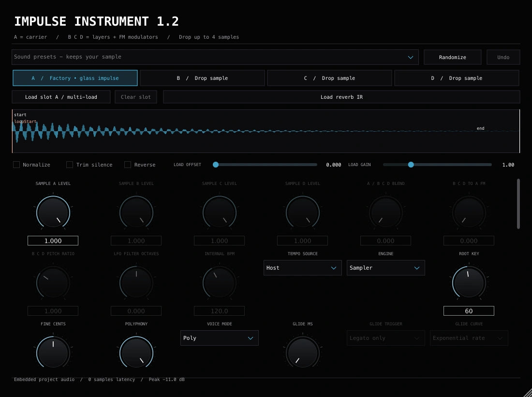Click the Glide MS knob
The width and height of the screenshot is (532, 397).
click(x=302, y=352)
